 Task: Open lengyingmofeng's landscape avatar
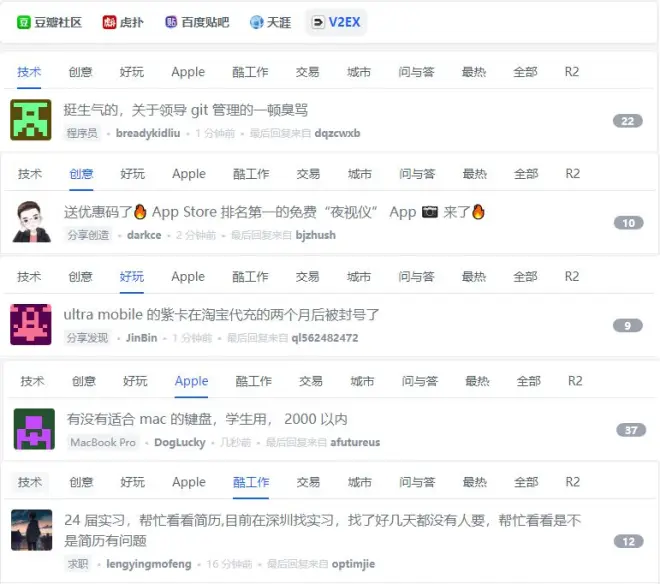pyautogui.click(x=32, y=530)
